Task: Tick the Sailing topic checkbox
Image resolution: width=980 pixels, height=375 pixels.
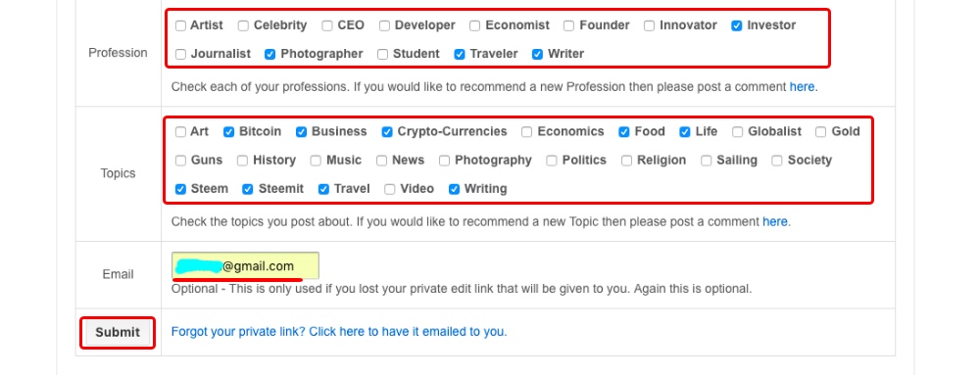Action: [707, 161]
